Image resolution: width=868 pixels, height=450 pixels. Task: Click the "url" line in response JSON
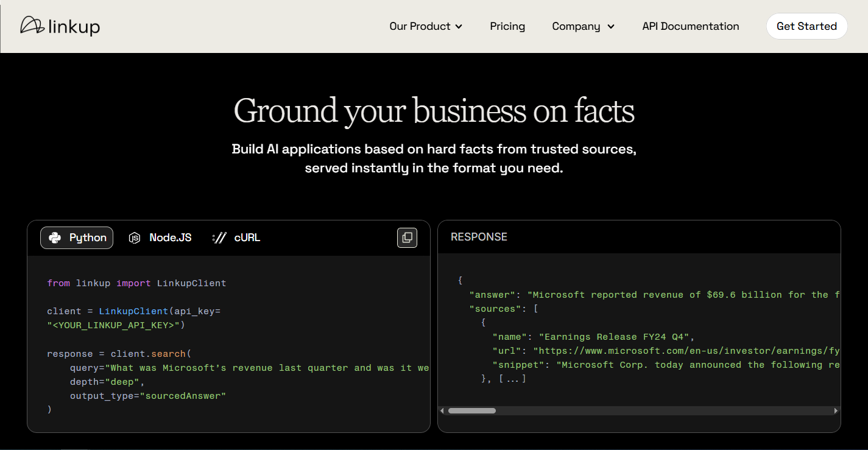tap(666, 351)
